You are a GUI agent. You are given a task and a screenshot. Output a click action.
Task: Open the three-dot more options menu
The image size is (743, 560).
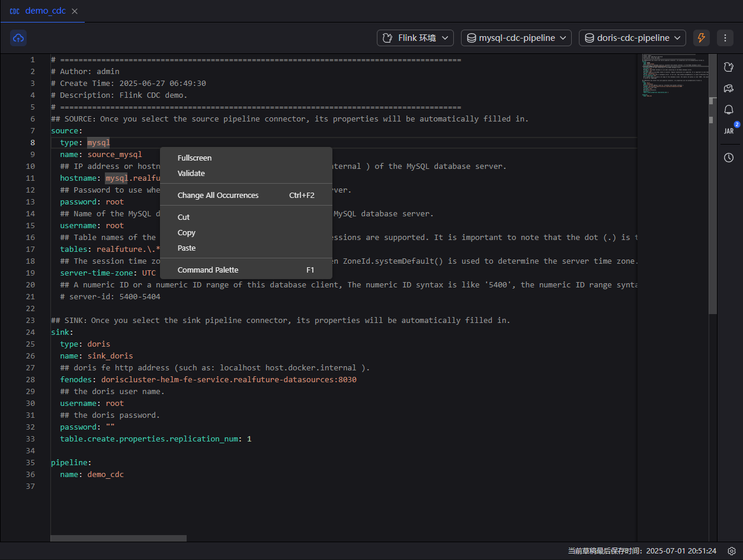[x=725, y=38]
